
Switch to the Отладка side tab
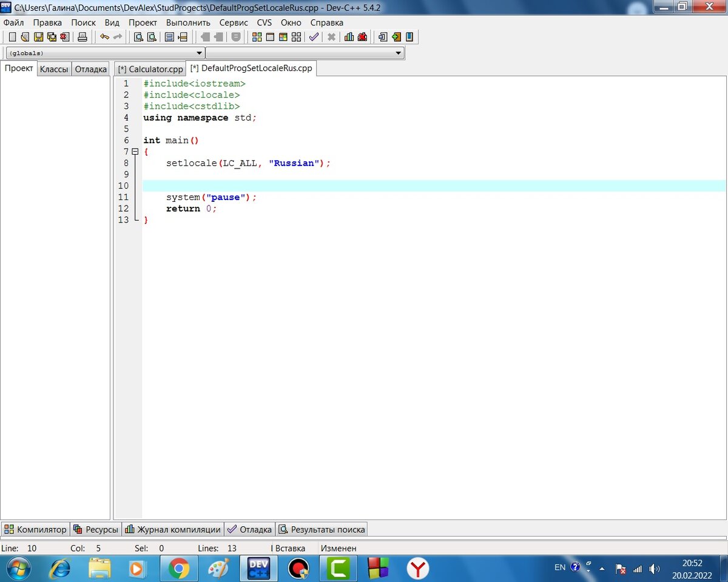pos(91,69)
